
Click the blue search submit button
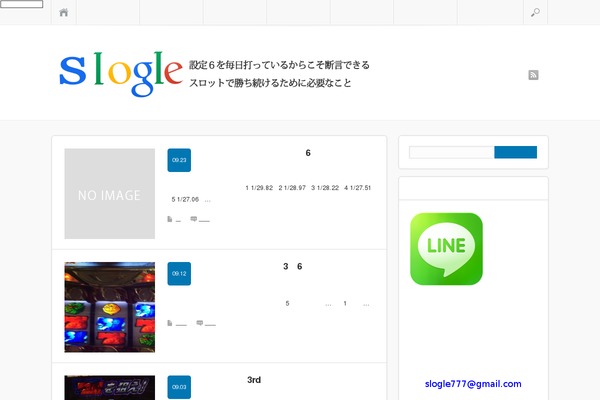pos(515,152)
